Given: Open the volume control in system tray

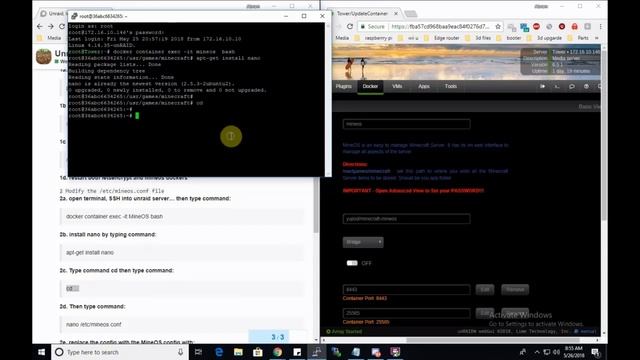Looking at the screenshot, I should click(556, 352).
